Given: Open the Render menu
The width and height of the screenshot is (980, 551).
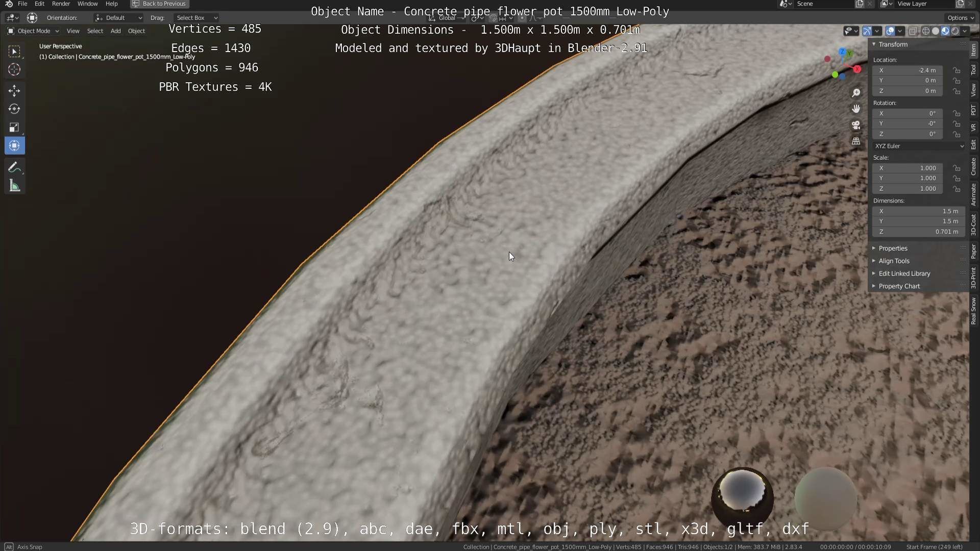Looking at the screenshot, I should tap(61, 4).
